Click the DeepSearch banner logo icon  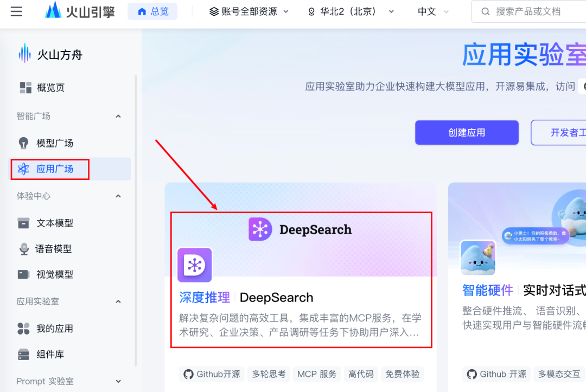[x=260, y=229]
